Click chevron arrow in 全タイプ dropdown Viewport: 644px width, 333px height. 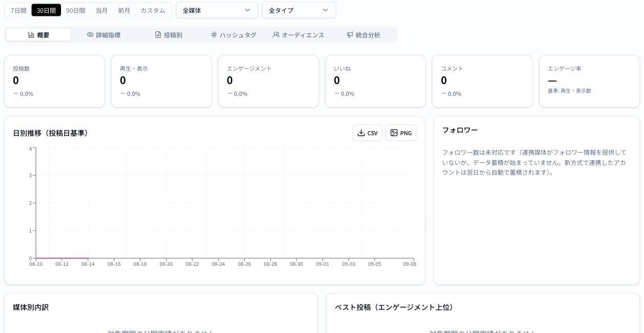point(326,10)
